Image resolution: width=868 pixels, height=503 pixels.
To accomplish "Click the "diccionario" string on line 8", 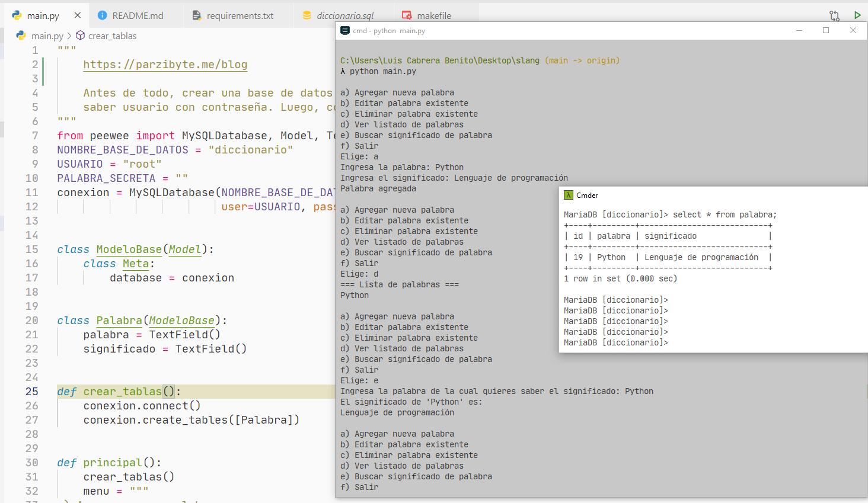I will tap(251, 150).
